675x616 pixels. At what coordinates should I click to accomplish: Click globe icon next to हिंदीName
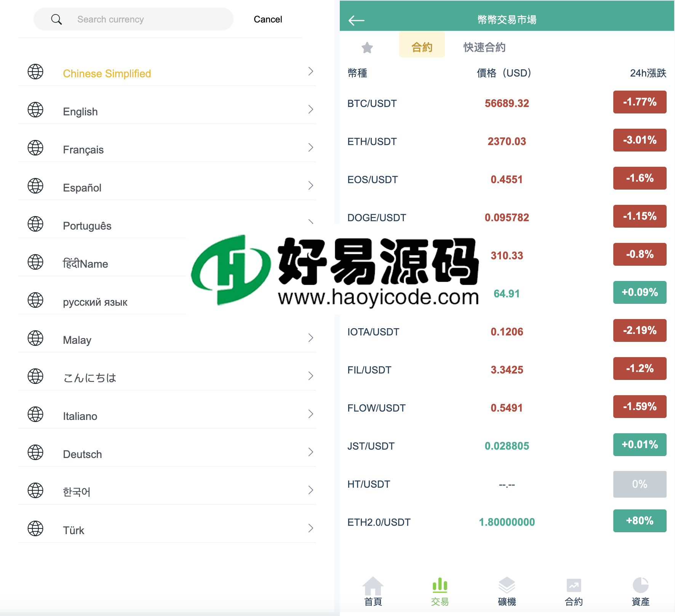pyautogui.click(x=35, y=262)
